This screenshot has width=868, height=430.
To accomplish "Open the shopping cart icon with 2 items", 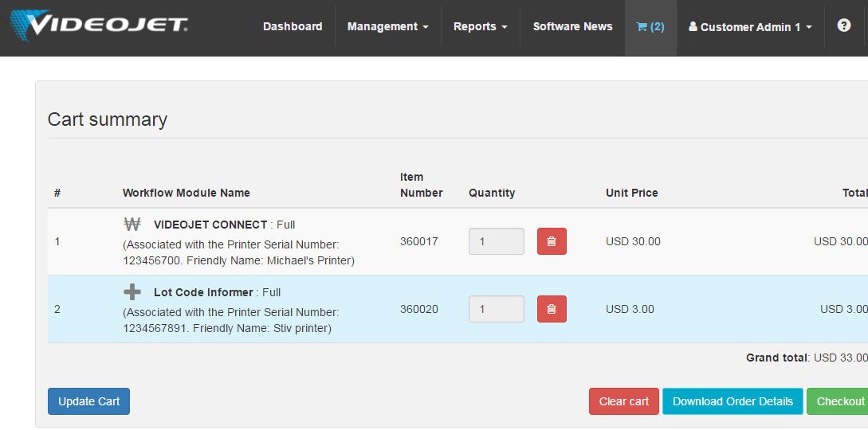I will click(650, 26).
